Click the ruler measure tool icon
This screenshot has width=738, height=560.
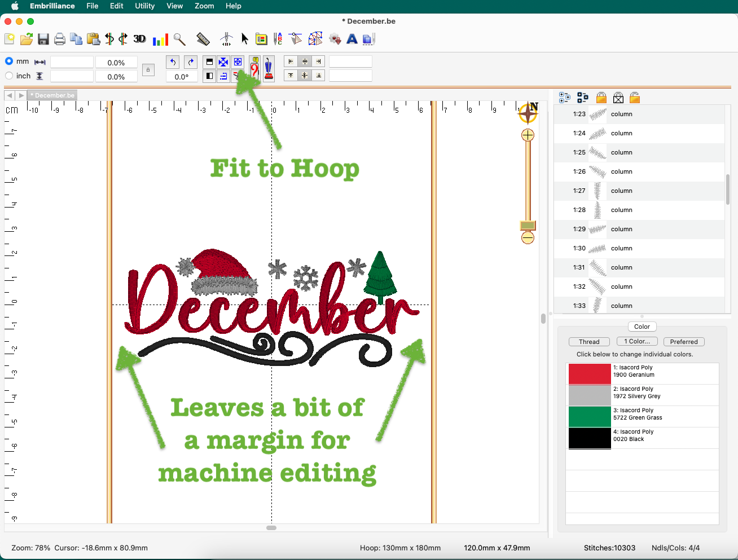pyautogui.click(x=203, y=39)
